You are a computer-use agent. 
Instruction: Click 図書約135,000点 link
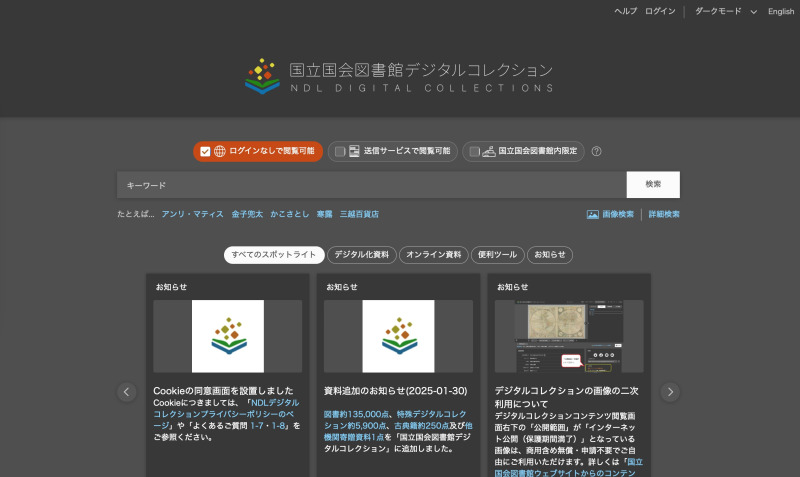[x=356, y=414]
